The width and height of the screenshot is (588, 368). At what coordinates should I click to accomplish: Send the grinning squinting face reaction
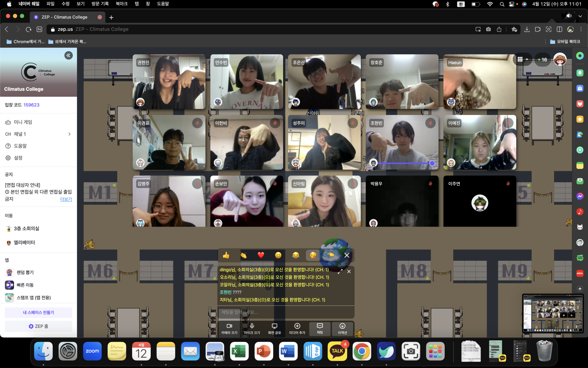pyautogui.click(x=278, y=255)
